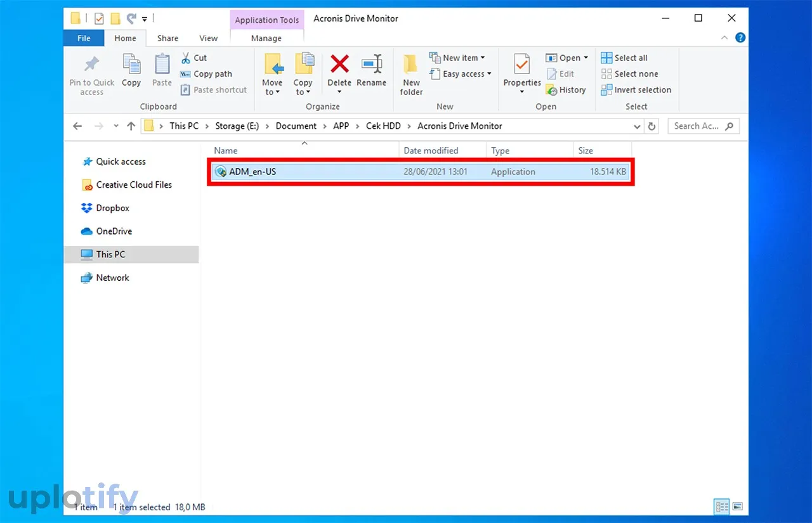Click the Forward navigation arrow
Screen dimensions: 812x523
click(99, 126)
